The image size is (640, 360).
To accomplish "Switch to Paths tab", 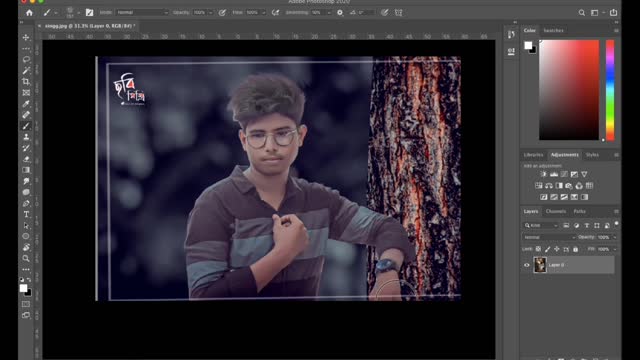I will 580,211.
